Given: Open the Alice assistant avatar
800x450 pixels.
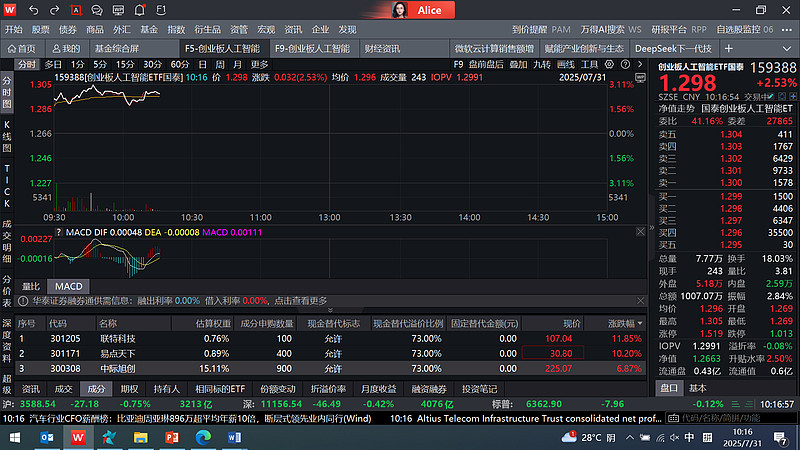Looking at the screenshot, I should [399, 10].
